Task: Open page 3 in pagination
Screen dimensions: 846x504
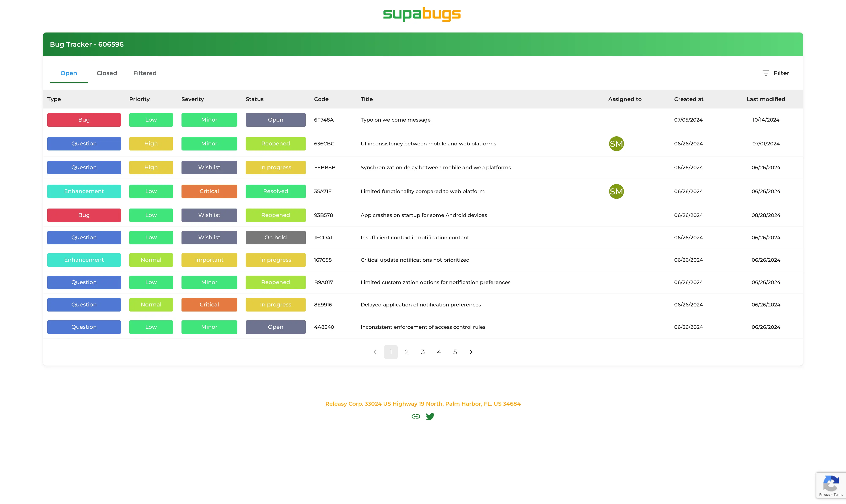Action: (423, 352)
